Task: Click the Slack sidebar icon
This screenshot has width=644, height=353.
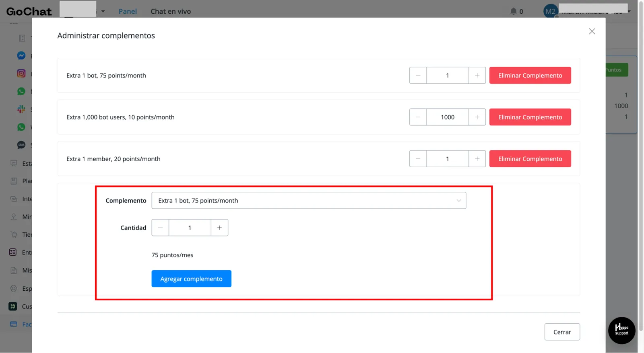Action: (x=21, y=109)
